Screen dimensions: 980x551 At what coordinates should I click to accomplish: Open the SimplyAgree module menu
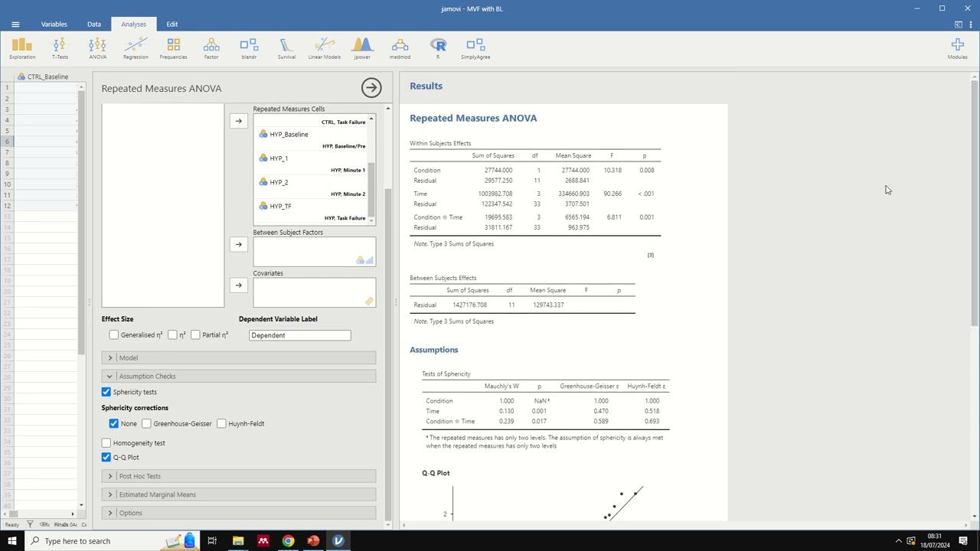tap(475, 49)
